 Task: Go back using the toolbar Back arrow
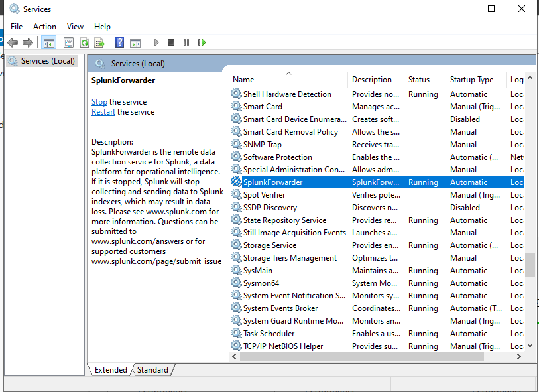click(13, 42)
